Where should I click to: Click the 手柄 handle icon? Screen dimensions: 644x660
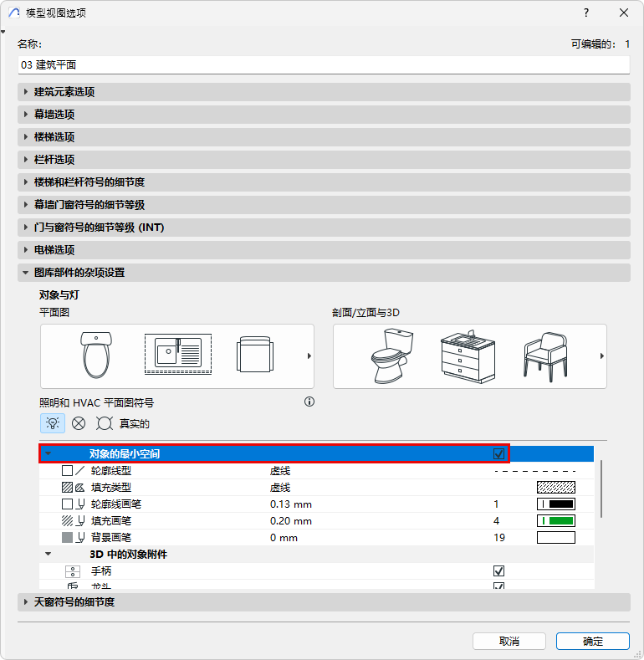[73, 571]
